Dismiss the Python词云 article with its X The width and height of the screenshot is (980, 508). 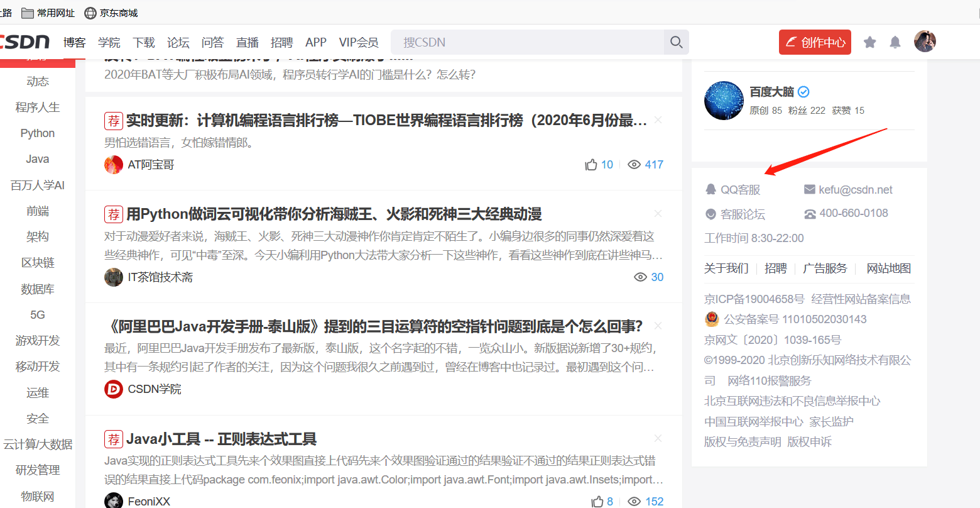click(x=658, y=213)
